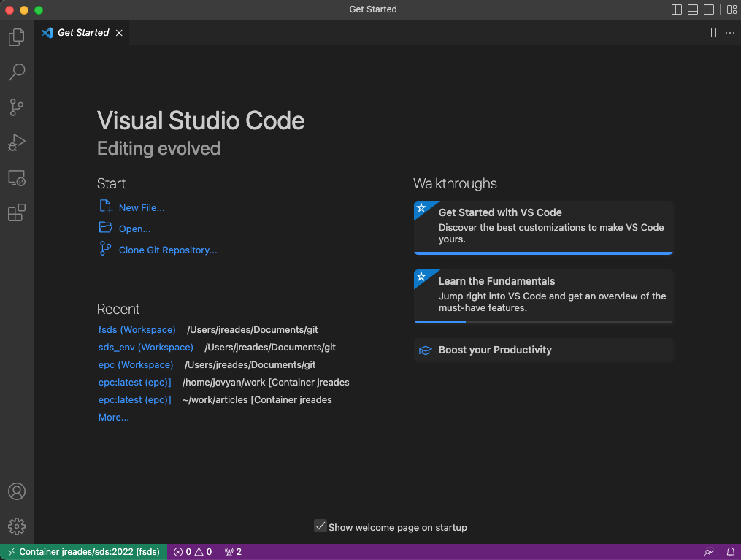741x560 pixels.
Task: Toggle primary side bar in title bar
Action: (676, 9)
